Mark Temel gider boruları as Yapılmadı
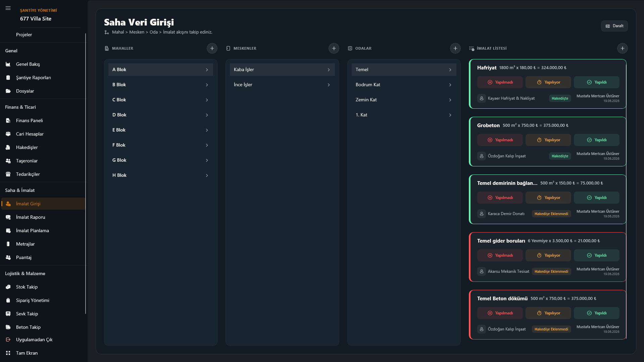The height and width of the screenshot is (362, 644). 500,255
